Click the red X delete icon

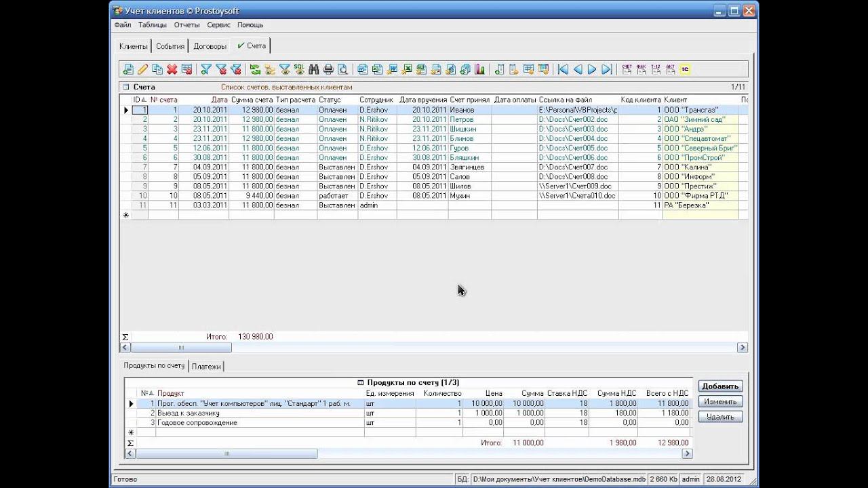[x=172, y=69]
